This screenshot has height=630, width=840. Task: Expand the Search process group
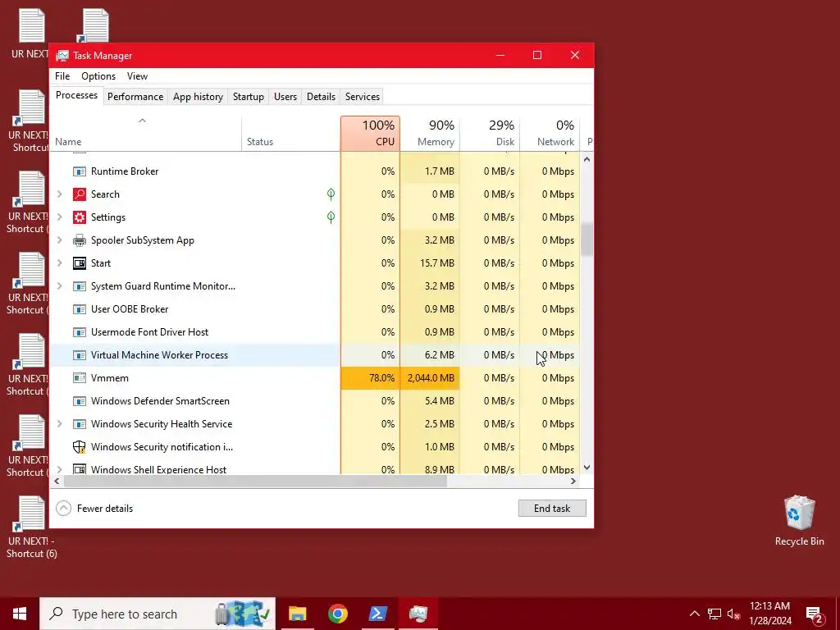click(x=59, y=194)
